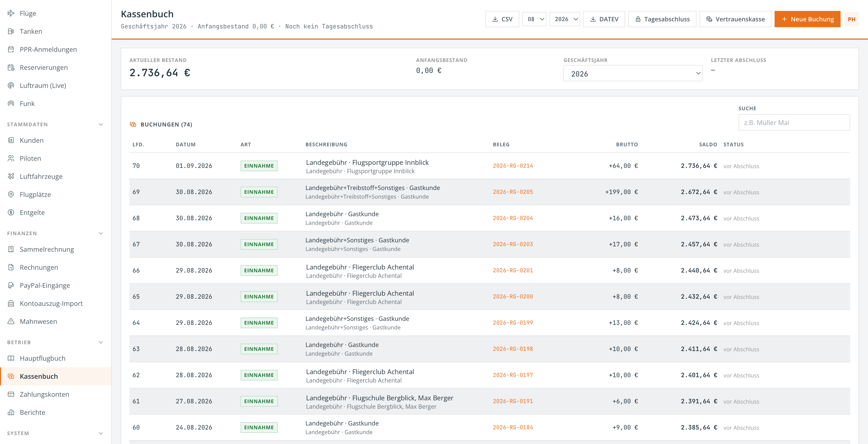Click booking number 64 cell
The height and width of the screenshot is (444, 868).
tap(136, 323)
